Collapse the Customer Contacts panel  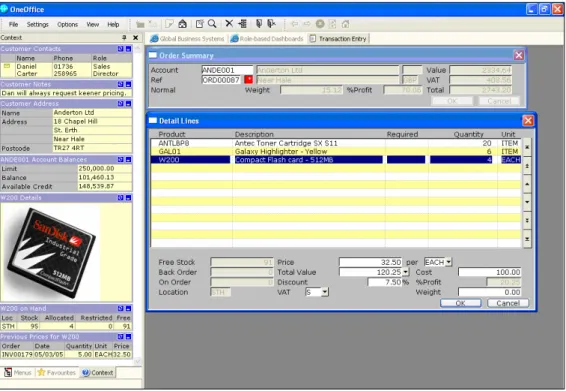[x=128, y=49]
